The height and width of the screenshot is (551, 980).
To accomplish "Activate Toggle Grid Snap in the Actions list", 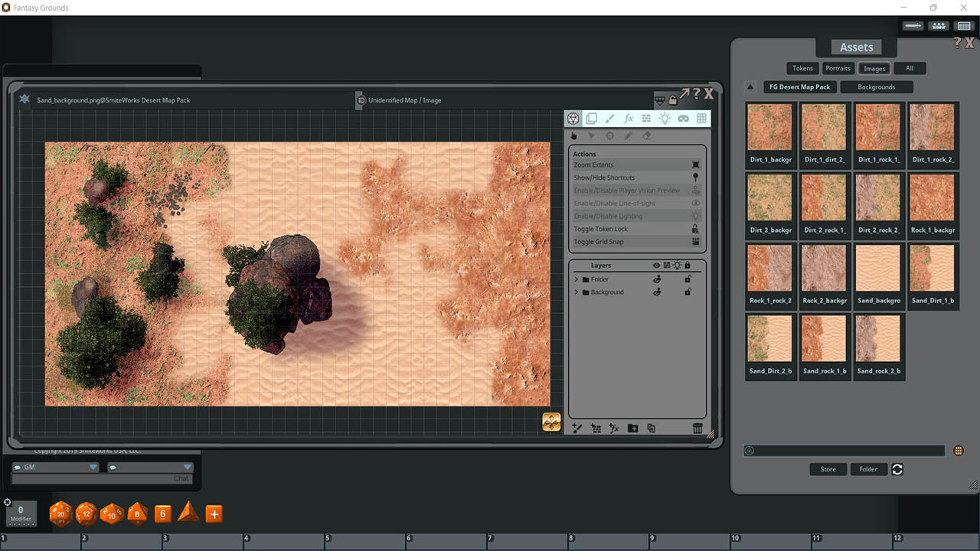I will coord(601,241).
